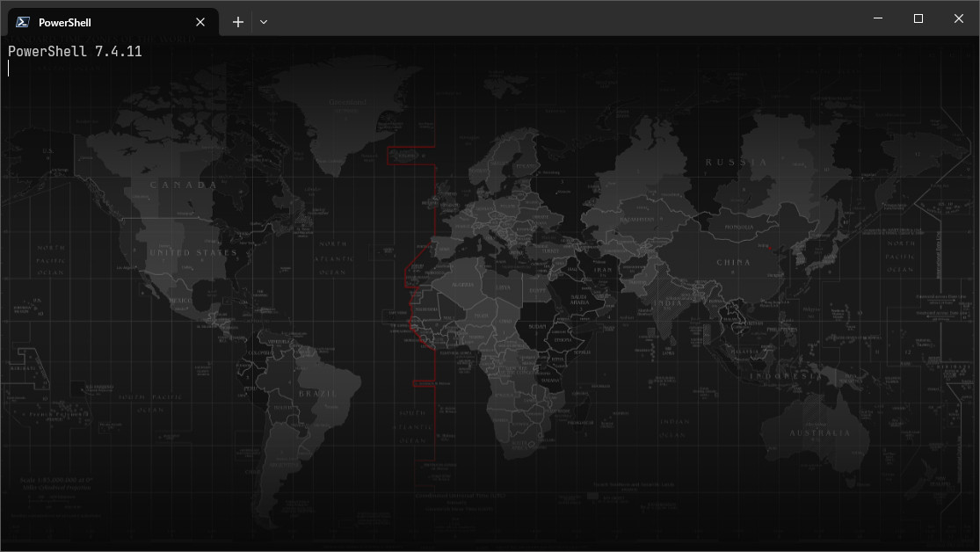Screen dimensions: 980x552
Task: Close the PowerShell tab
Action: [200, 22]
